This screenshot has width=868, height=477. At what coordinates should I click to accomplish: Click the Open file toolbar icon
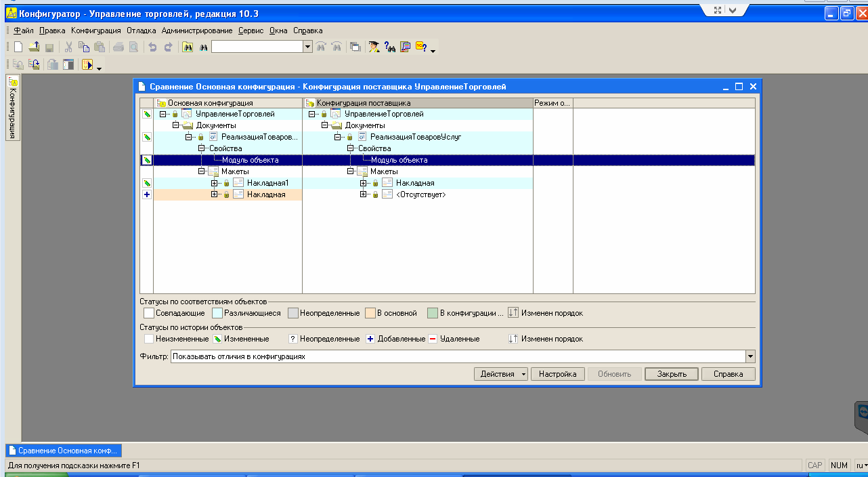click(34, 47)
